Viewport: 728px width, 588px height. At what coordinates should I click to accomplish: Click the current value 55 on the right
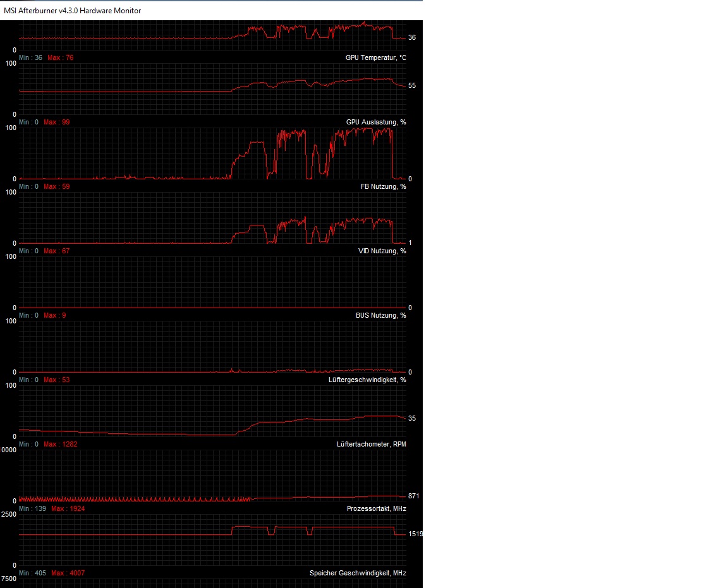tap(412, 85)
